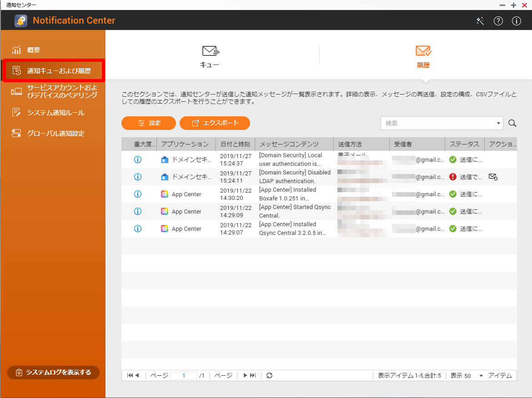
Task: Click 表示アイテム 1-5,合計:5 status text
Action: 410,376
